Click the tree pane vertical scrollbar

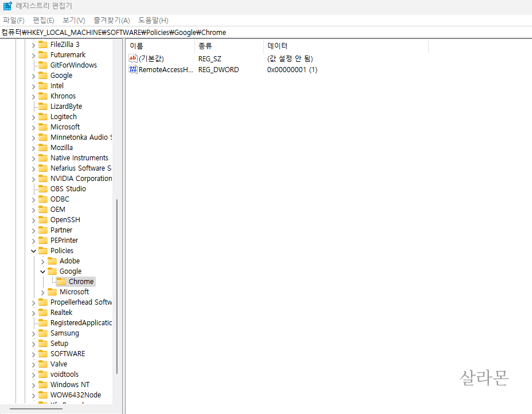pos(117,286)
